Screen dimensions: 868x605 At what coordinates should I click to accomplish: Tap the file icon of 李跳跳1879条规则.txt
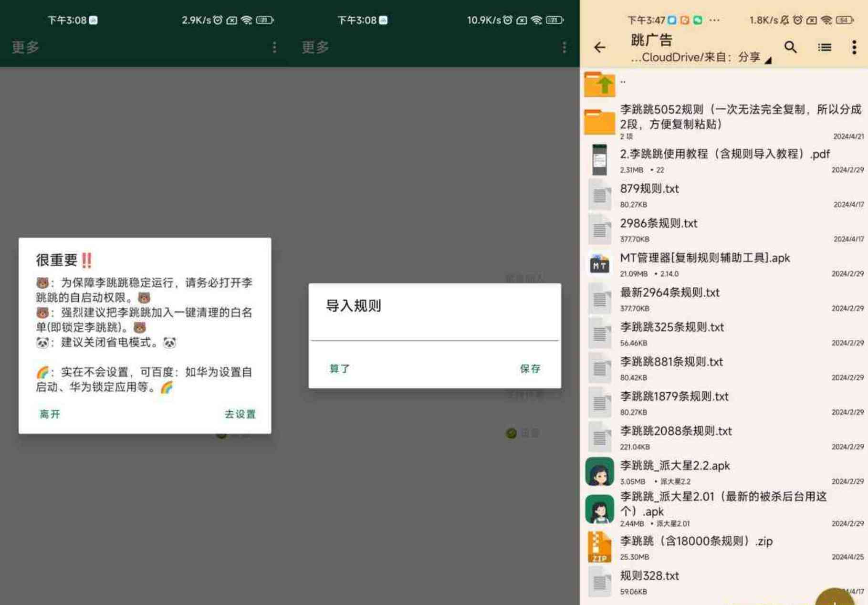pos(599,402)
